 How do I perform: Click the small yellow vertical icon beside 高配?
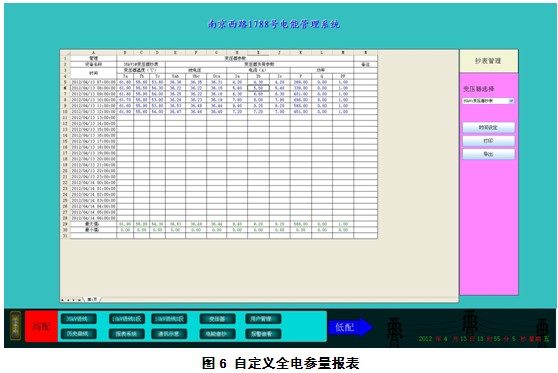pos(15,325)
